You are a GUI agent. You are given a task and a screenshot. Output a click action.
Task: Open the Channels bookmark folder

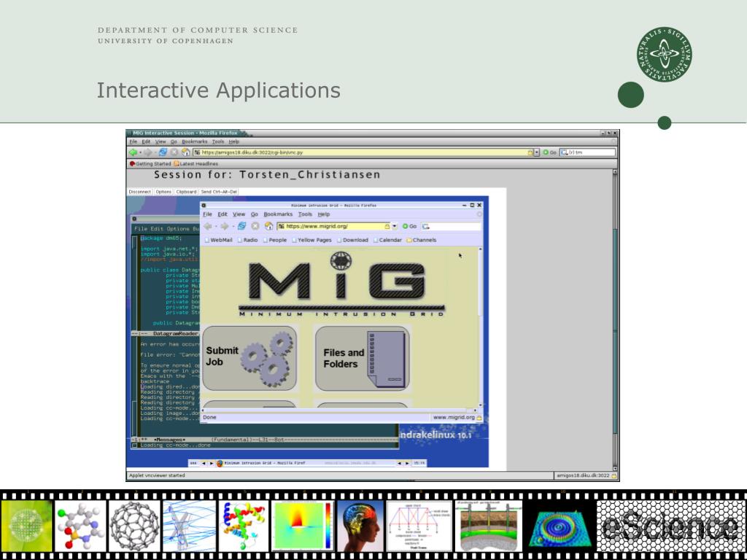point(421,240)
